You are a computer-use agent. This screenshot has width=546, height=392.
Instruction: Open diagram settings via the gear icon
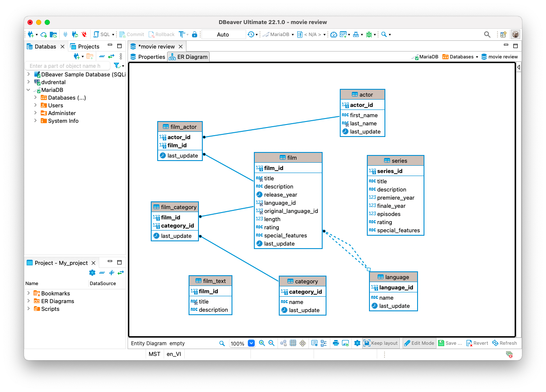(x=357, y=343)
